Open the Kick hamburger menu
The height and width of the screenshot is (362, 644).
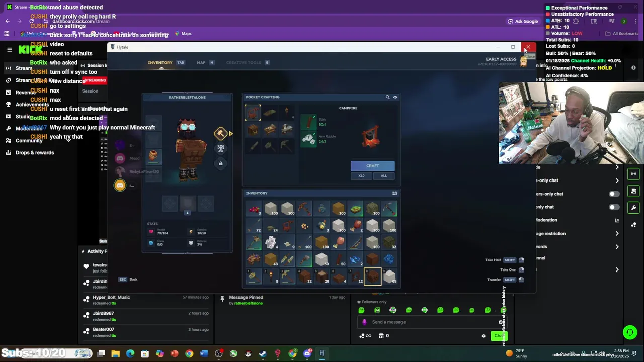coord(9,49)
